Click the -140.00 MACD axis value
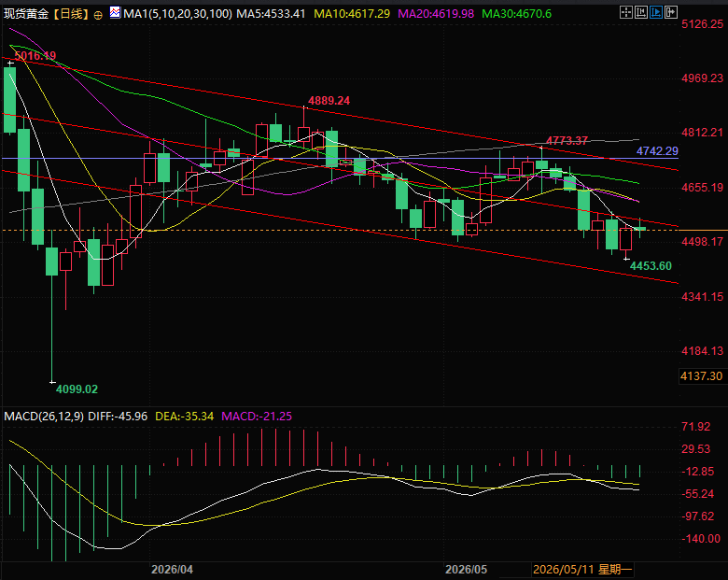The width and height of the screenshot is (728, 580). (701, 539)
